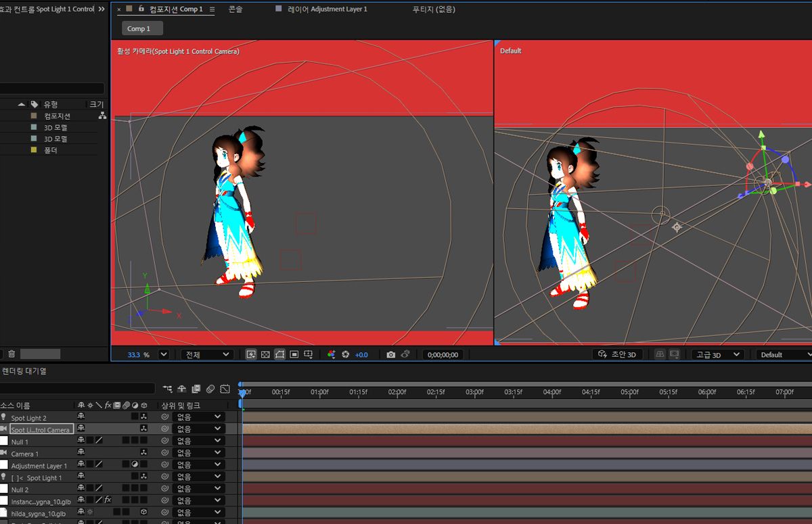Image resolution: width=812 pixels, height=524 pixels.
Task: Toggle adjustment layer switch on Adjustment Layer 1
Action: pyautogui.click(x=135, y=465)
